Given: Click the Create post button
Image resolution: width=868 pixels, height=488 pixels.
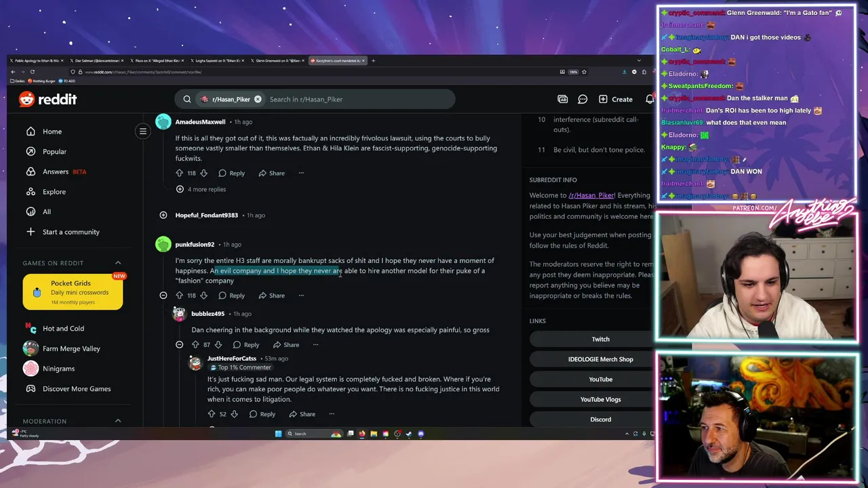Looking at the screenshot, I should point(616,99).
